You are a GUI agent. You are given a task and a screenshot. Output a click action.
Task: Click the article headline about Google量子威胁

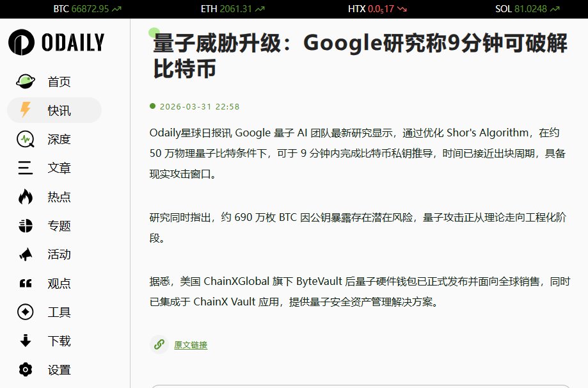click(x=360, y=56)
